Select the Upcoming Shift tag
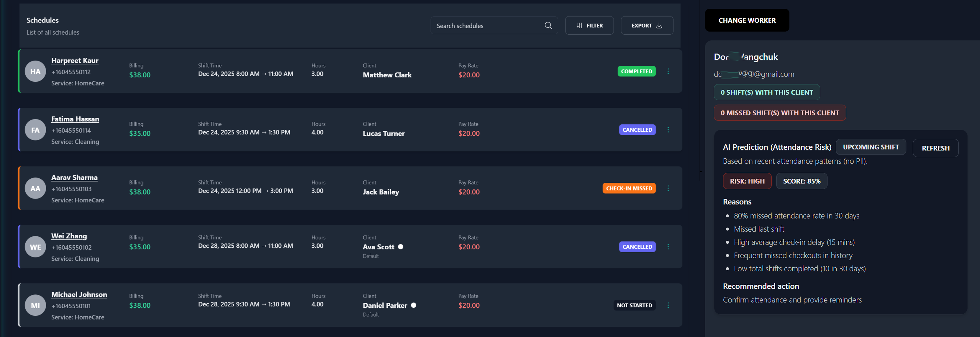The width and height of the screenshot is (980, 337). [871, 147]
